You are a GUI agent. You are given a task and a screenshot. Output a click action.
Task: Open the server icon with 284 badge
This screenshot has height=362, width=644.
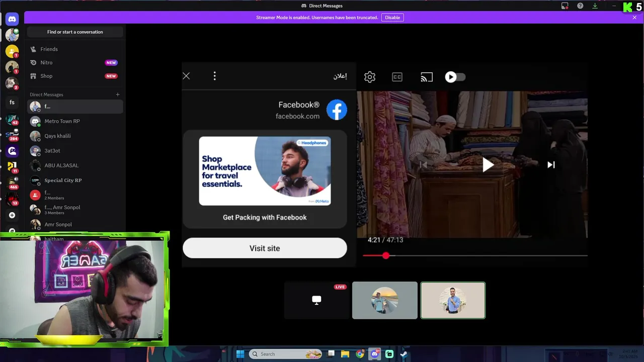pos(12,135)
